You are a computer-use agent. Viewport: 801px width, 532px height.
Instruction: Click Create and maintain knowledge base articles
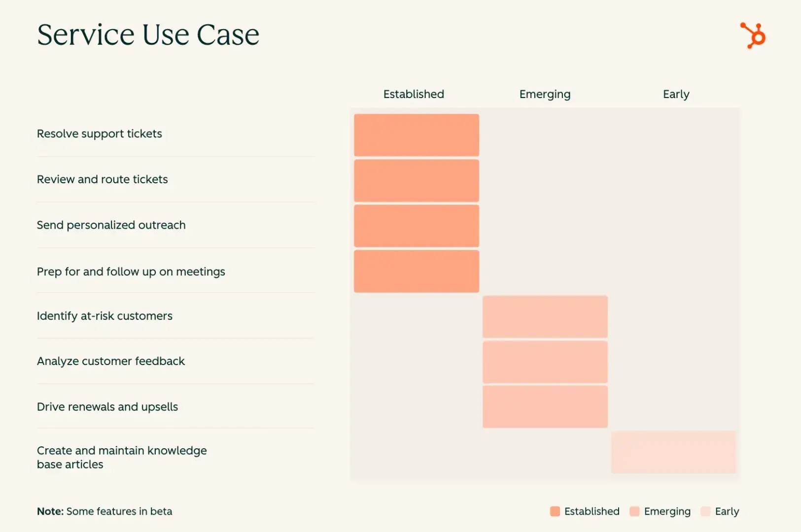pyautogui.click(x=122, y=457)
